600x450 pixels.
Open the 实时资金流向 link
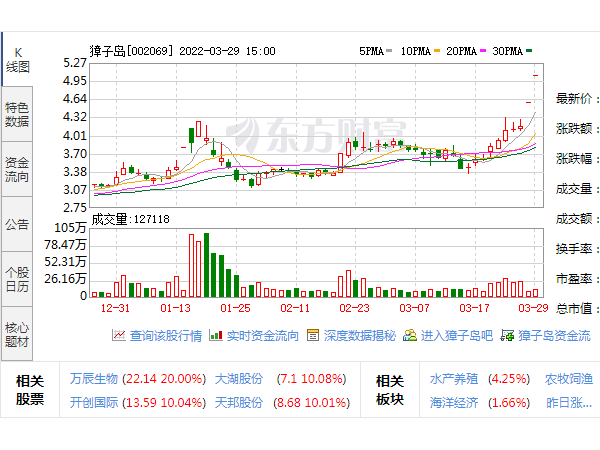(x=262, y=337)
